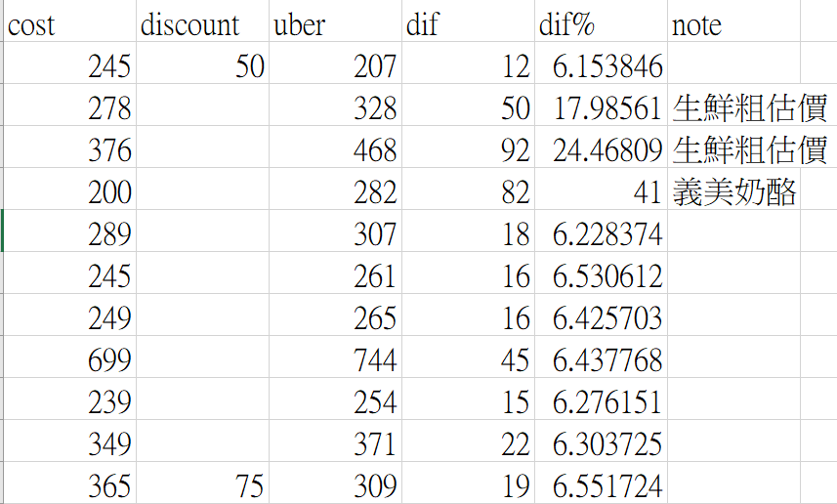Click the cost cell with value 376
The height and width of the screenshot is (504, 837).
[x=68, y=150]
